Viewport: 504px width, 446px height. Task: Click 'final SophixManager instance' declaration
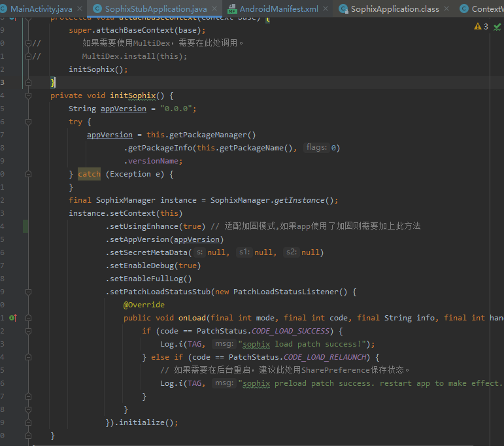[x=133, y=200]
